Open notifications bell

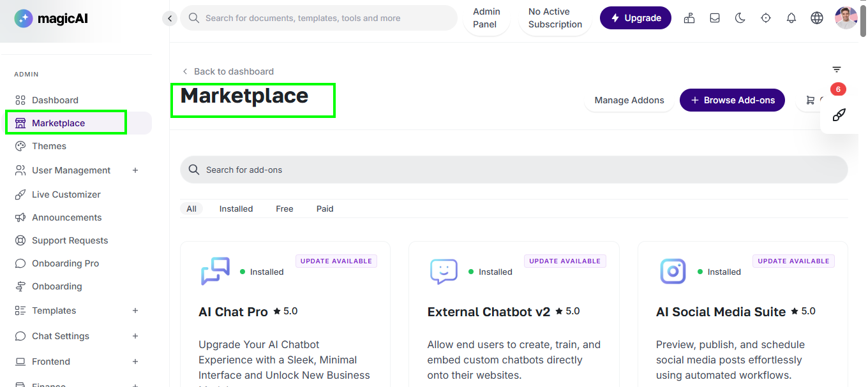tap(791, 18)
